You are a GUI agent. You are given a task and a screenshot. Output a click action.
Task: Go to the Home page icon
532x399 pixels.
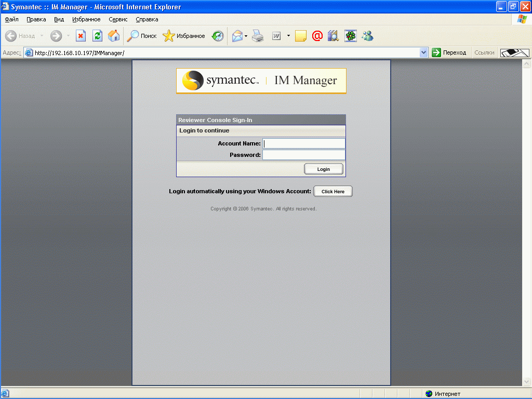(x=114, y=36)
